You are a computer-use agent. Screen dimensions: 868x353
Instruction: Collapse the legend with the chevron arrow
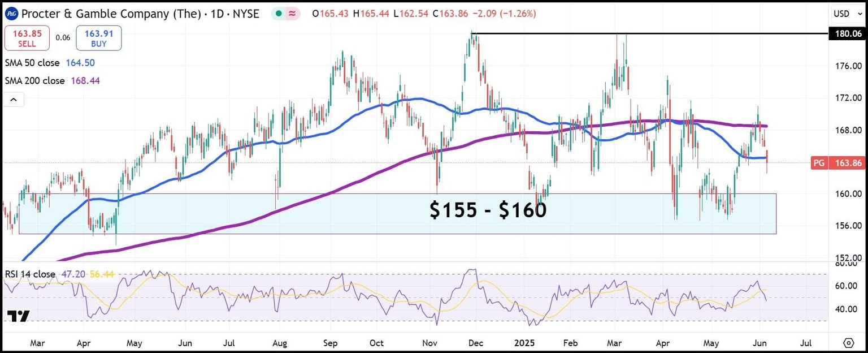pos(13,98)
